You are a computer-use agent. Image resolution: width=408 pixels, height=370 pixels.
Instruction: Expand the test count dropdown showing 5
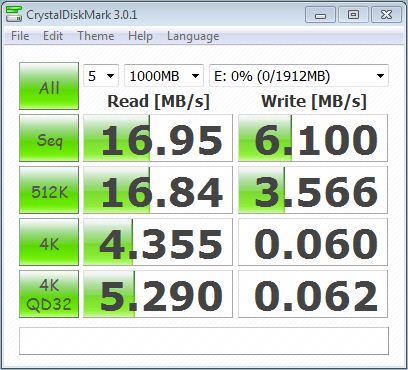101,76
